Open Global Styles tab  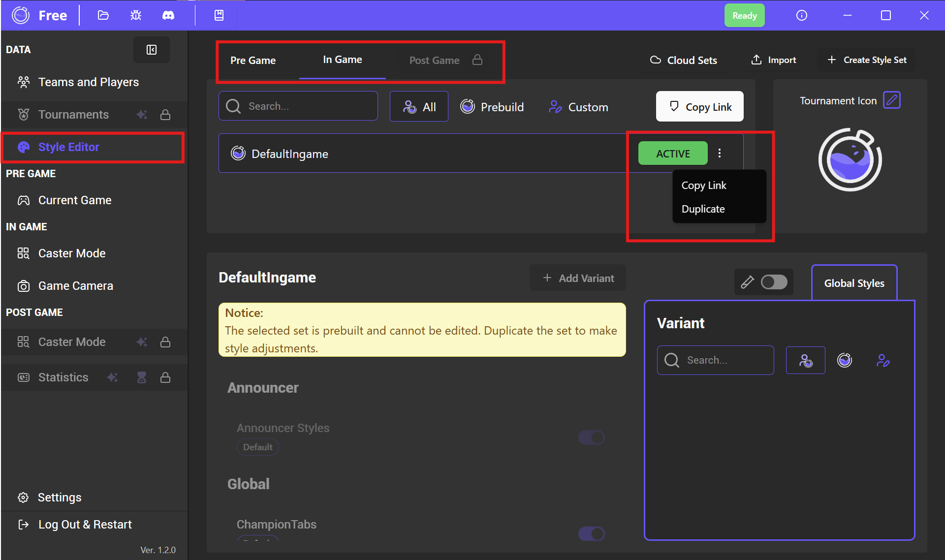[854, 283]
